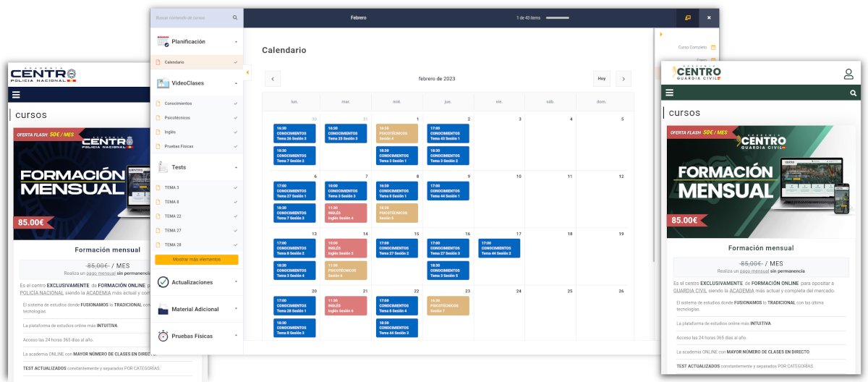Viewport: 868px width, 382px height.
Task: Click the search icon in the green Guardia Civil bar
Action: [x=854, y=93]
